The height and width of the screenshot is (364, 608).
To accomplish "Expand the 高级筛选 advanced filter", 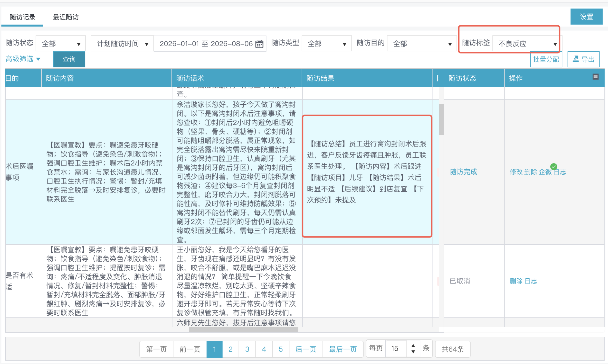I will click(23, 59).
